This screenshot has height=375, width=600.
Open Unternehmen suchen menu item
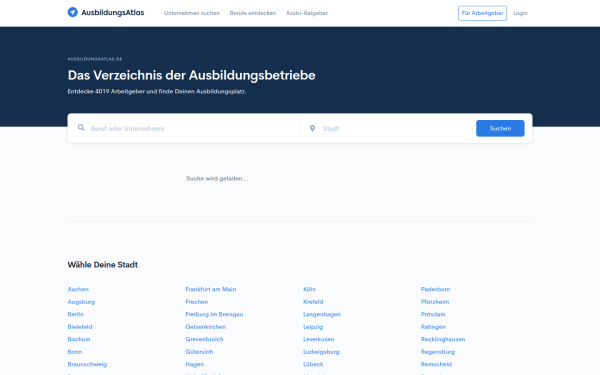(x=192, y=13)
